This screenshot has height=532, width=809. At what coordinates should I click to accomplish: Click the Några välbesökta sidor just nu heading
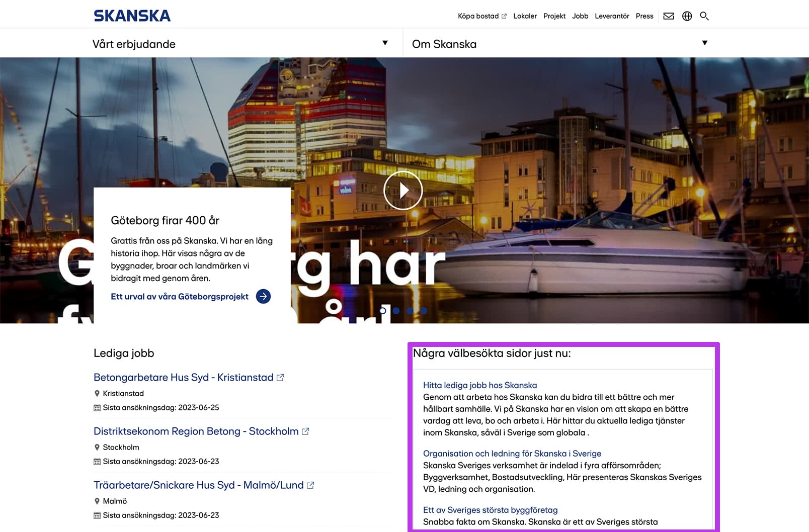pos(492,353)
